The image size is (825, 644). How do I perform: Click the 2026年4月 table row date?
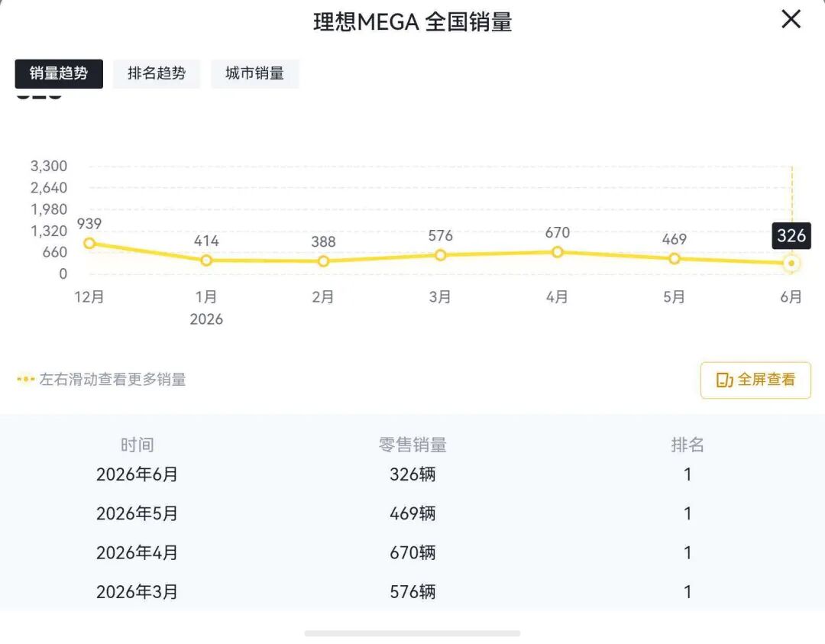[x=137, y=553]
